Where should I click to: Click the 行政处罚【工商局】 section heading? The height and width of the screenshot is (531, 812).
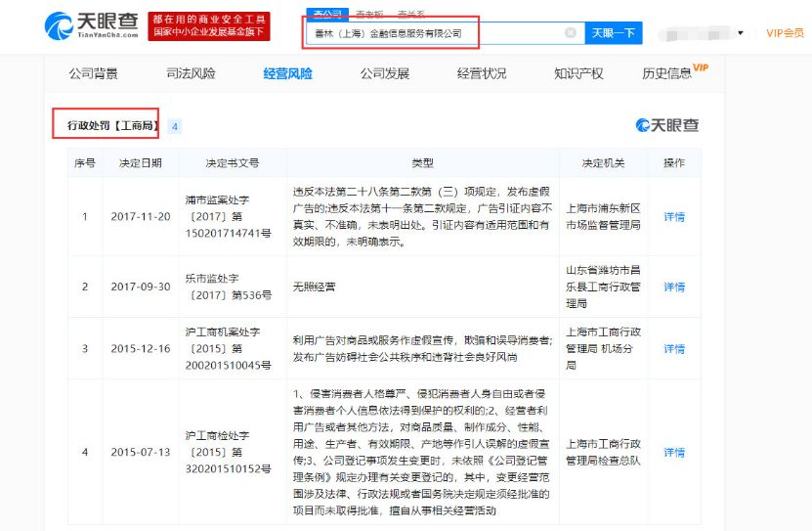coord(112,125)
